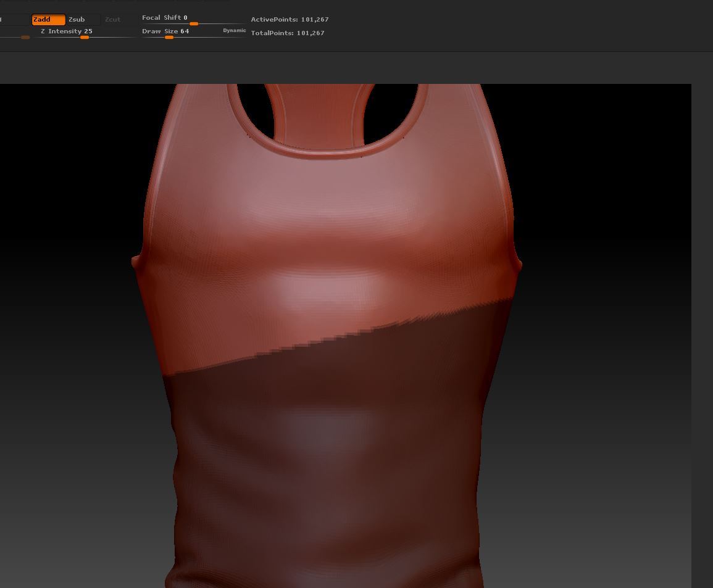Click the ActivePoints count readout
Screen dimensions: 713x588
(290, 20)
